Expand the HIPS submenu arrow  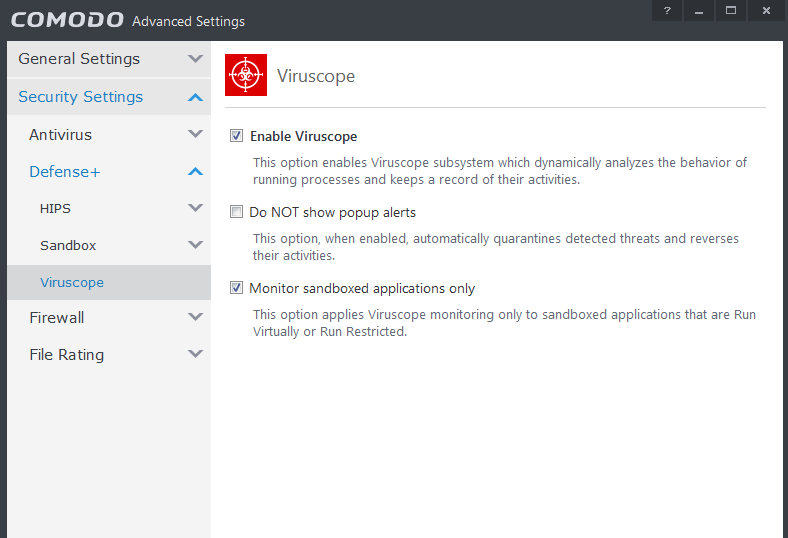coord(195,208)
